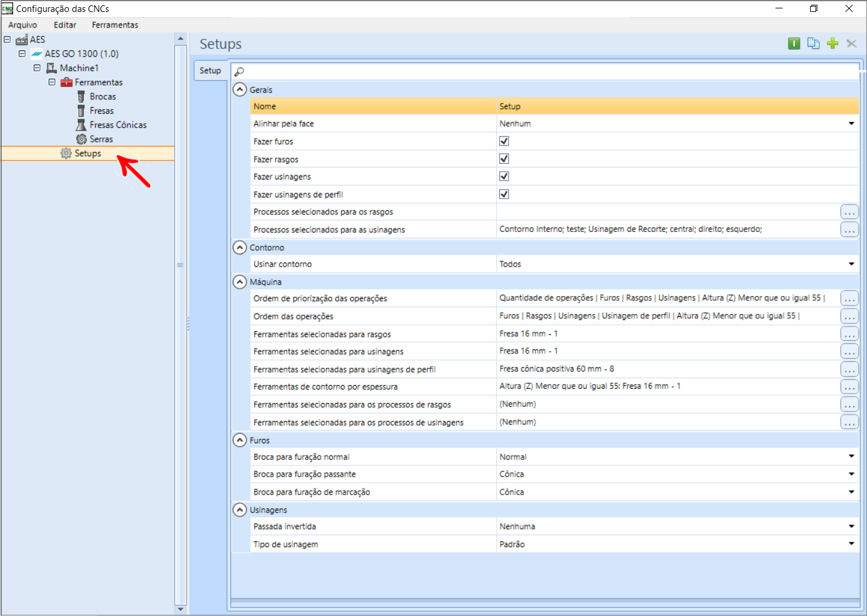Open the Tipo de usinagem dropdown
The image size is (867, 616).
pos(851,544)
